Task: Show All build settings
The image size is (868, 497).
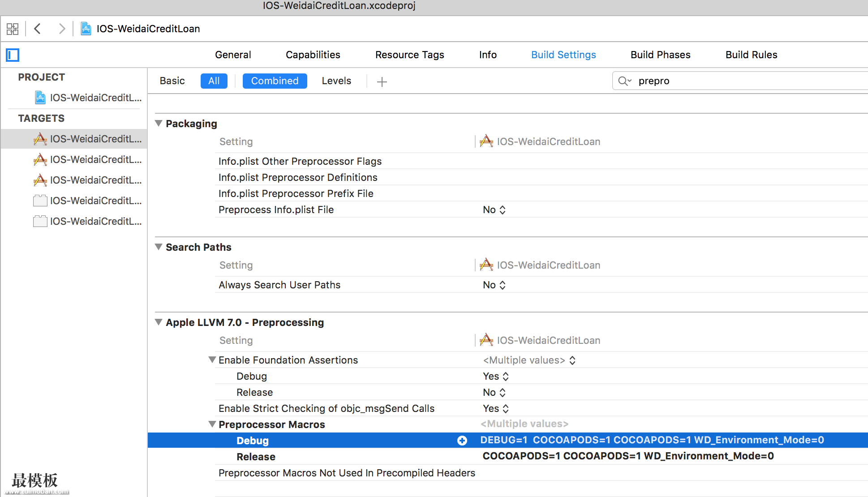Action: tap(214, 81)
